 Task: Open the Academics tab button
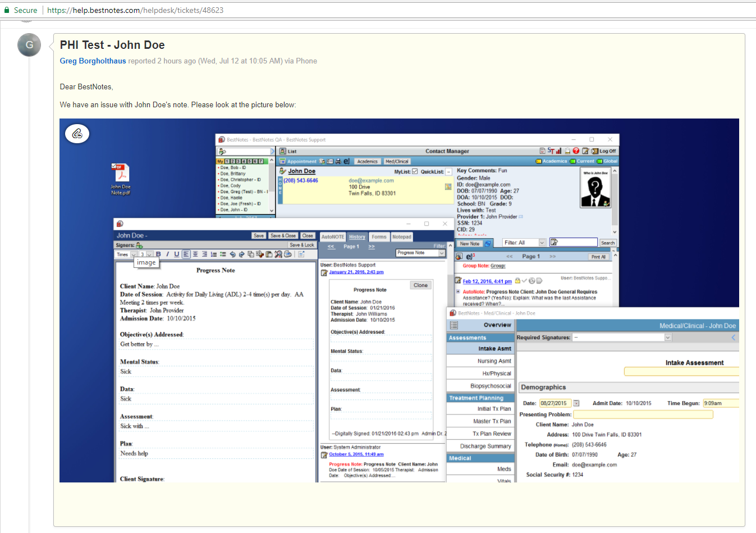(368, 161)
